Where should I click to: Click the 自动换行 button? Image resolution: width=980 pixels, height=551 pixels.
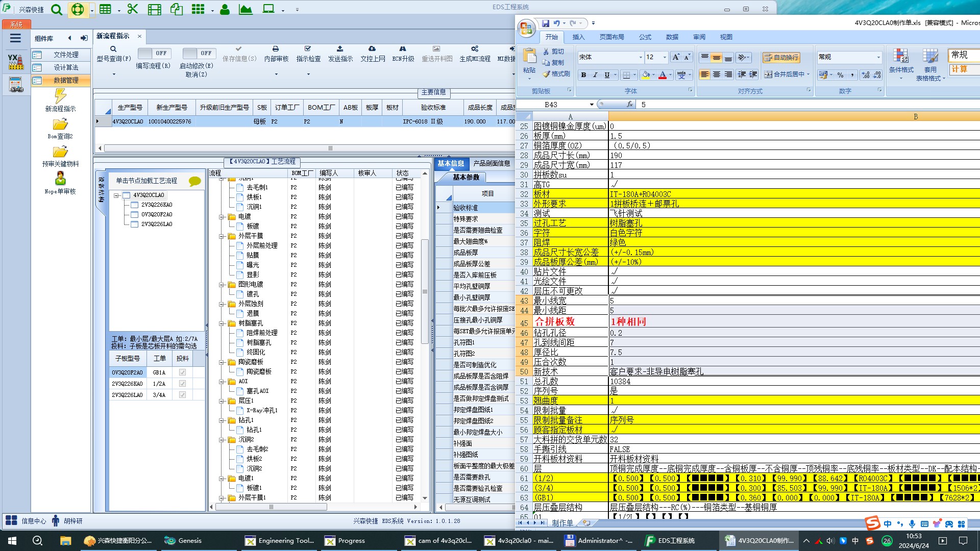pos(781,58)
